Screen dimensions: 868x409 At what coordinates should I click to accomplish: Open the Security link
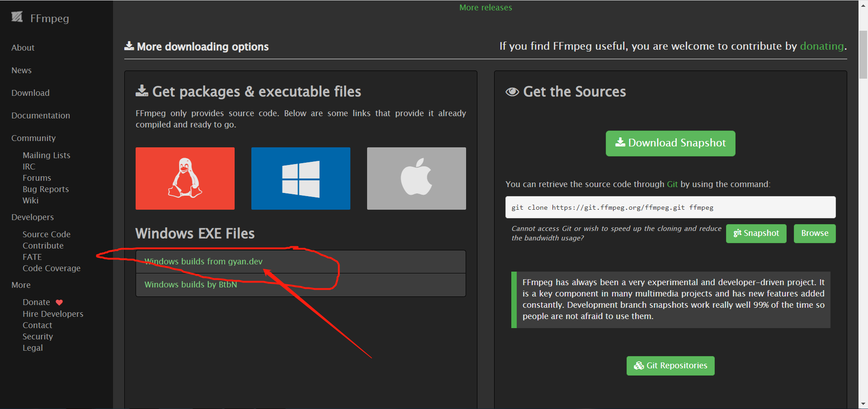pos(38,336)
